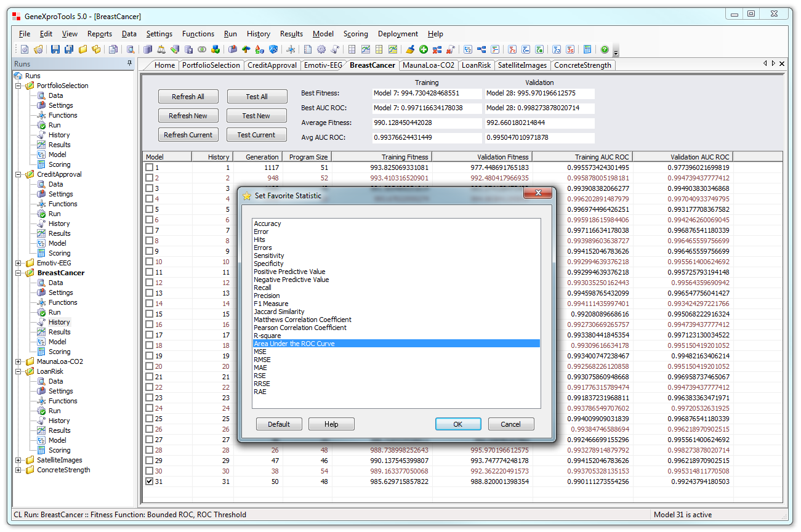The image size is (801, 532).
Task: Click the C# code toolbar icon
Action: click(x=539, y=49)
